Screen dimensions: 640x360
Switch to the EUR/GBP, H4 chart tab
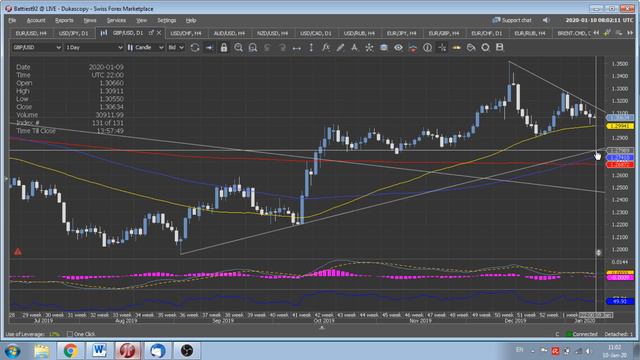444,33
